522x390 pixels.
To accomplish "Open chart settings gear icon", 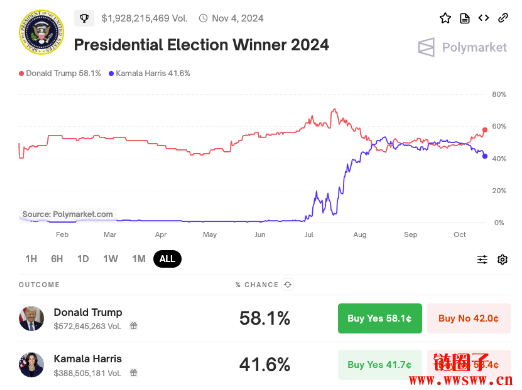I will [x=502, y=259].
